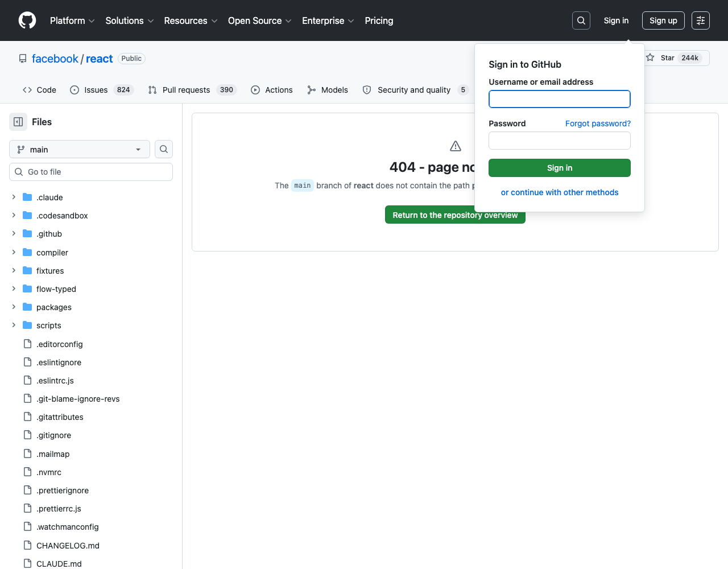Screen dimensions: 728x569
Task: Collapse the file tree panel icon
Action: tap(18, 122)
